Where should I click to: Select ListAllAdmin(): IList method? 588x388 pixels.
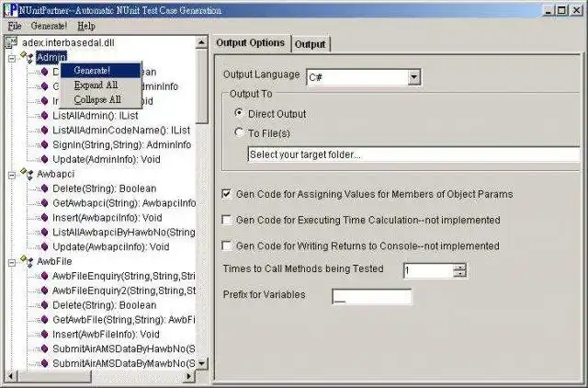pos(96,116)
